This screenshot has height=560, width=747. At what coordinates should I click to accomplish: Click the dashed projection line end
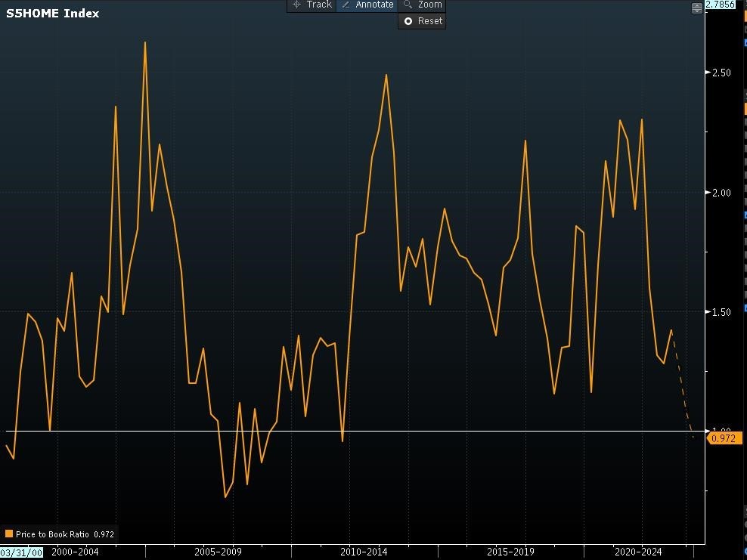[x=693, y=436]
